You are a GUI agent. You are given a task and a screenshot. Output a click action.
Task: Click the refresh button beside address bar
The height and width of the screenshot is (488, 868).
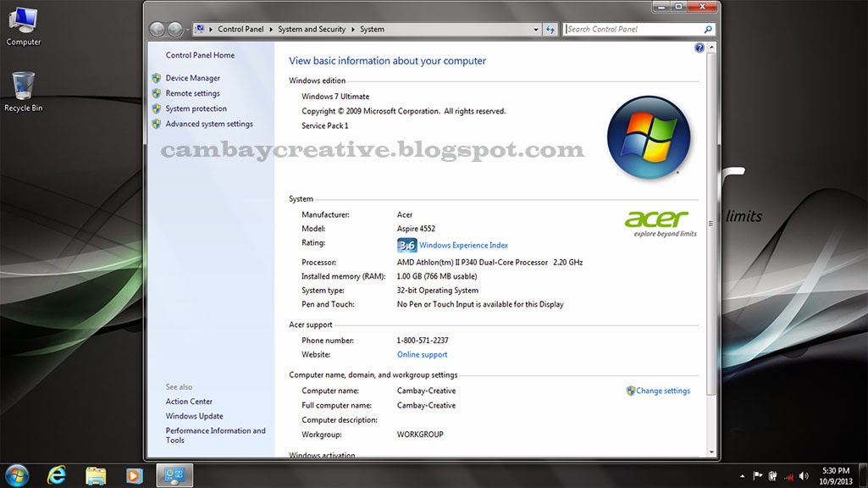coord(550,30)
